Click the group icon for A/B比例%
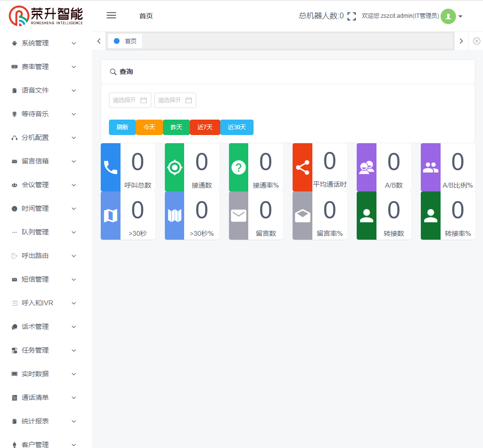This screenshot has height=448, width=483. coord(430,168)
